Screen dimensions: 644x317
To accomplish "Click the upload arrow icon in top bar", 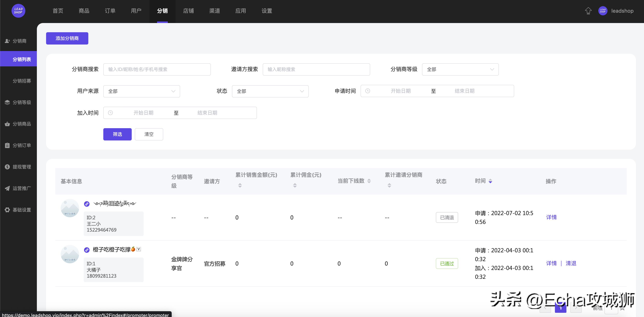I will click(588, 11).
